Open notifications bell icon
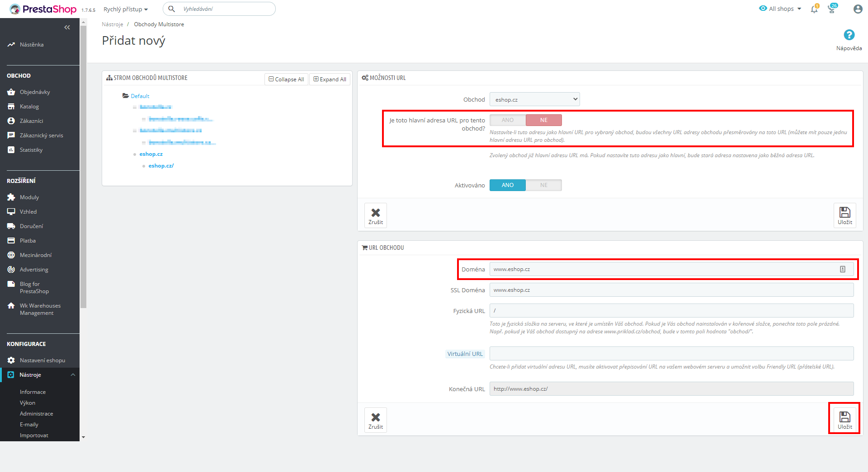The height and width of the screenshot is (472, 868). (814, 9)
